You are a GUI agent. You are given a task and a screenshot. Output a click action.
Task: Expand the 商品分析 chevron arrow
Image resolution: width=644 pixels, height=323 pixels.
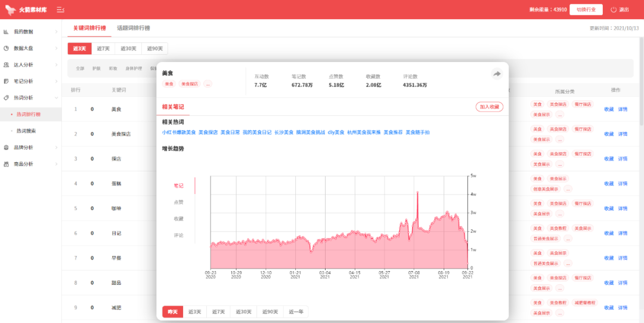[56, 164]
